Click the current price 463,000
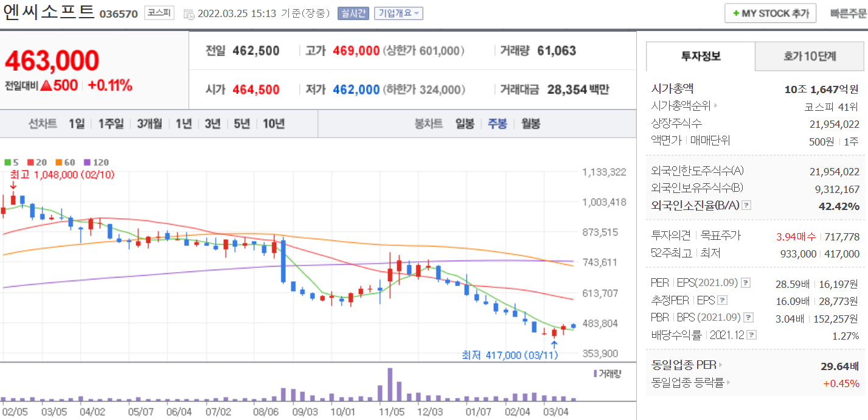868x420 pixels. [x=52, y=61]
